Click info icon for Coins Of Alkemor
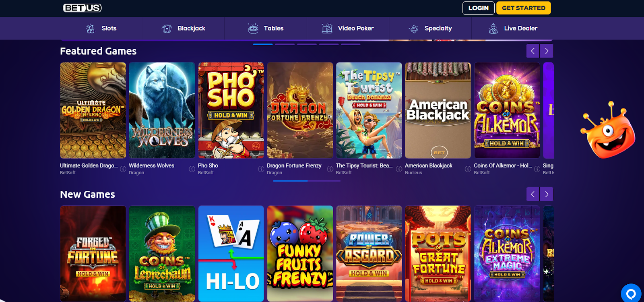644x302 pixels. (x=537, y=169)
